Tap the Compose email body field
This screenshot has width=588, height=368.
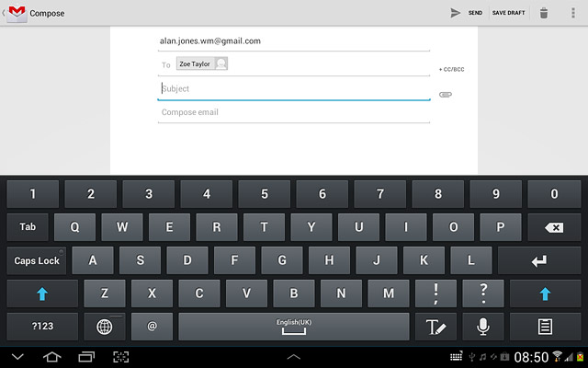pos(294,112)
